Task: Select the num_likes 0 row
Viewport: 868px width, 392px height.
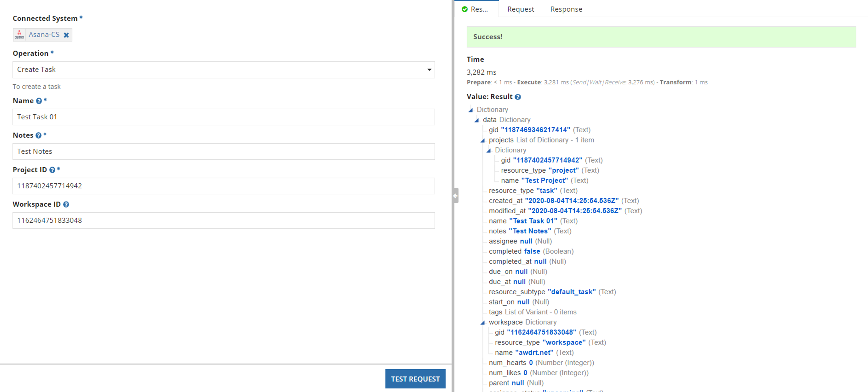Action: pos(538,373)
